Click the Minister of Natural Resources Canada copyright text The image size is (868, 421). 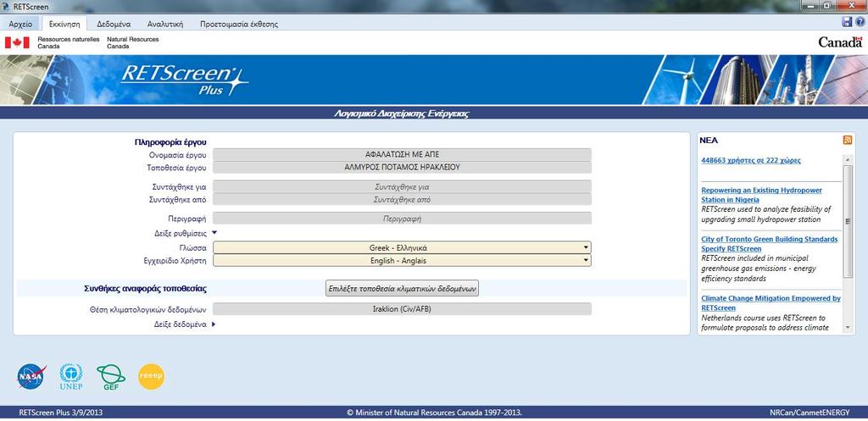(x=434, y=413)
